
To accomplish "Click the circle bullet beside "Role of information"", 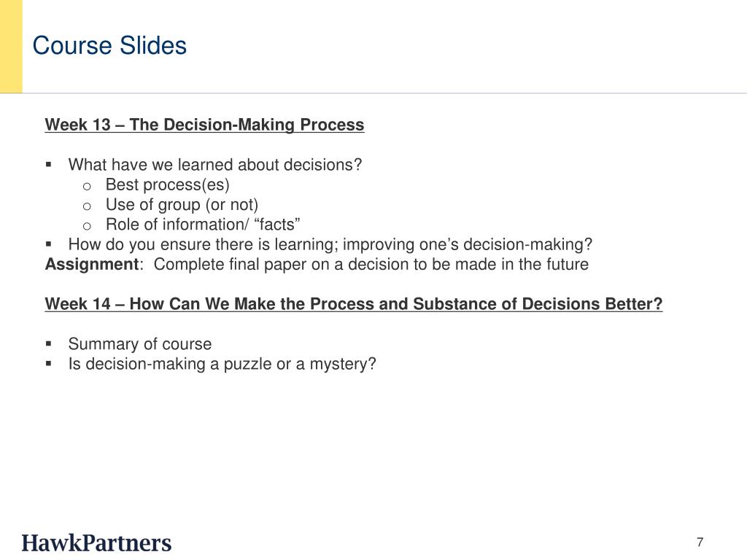I will click(x=86, y=225).
